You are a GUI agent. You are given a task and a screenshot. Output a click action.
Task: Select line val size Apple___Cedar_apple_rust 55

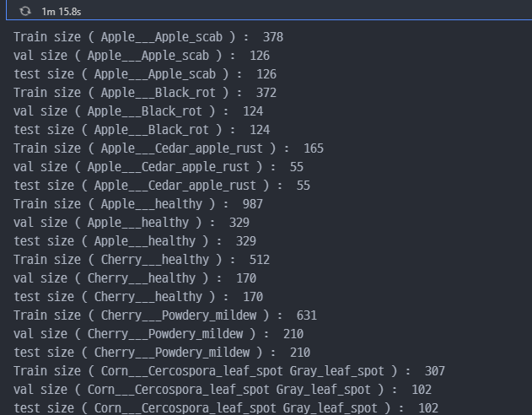coord(159,167)
